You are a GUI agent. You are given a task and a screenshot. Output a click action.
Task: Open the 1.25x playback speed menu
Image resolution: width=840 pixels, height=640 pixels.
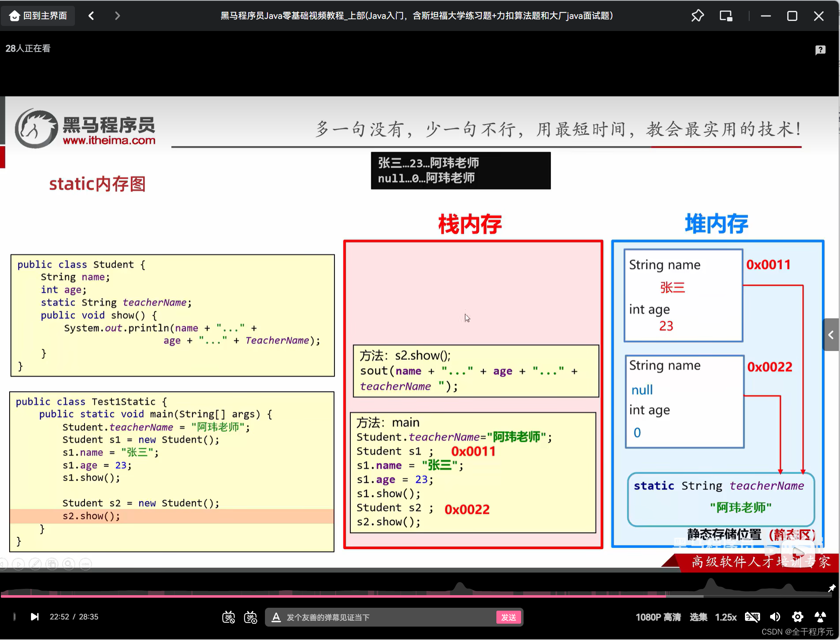coord(726,617)
